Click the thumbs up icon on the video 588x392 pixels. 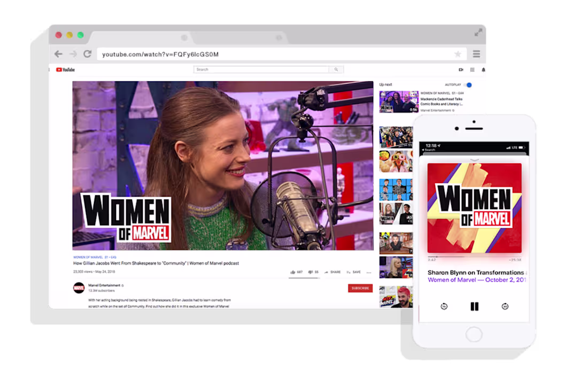coord(292,272)
